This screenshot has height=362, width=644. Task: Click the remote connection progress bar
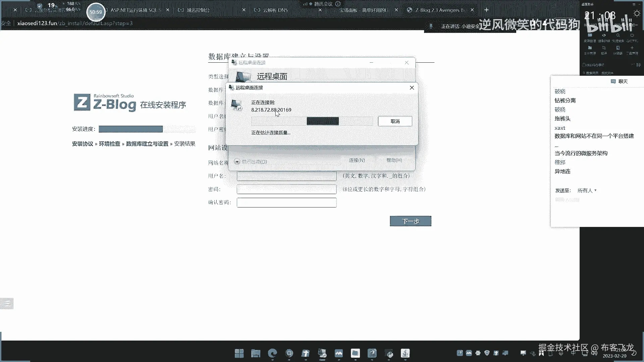point(312,121)
